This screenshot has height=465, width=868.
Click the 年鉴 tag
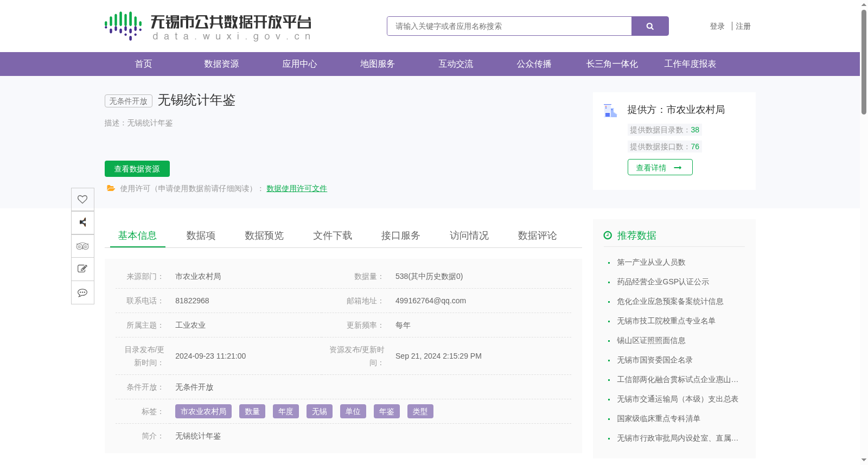click(387, 411)
